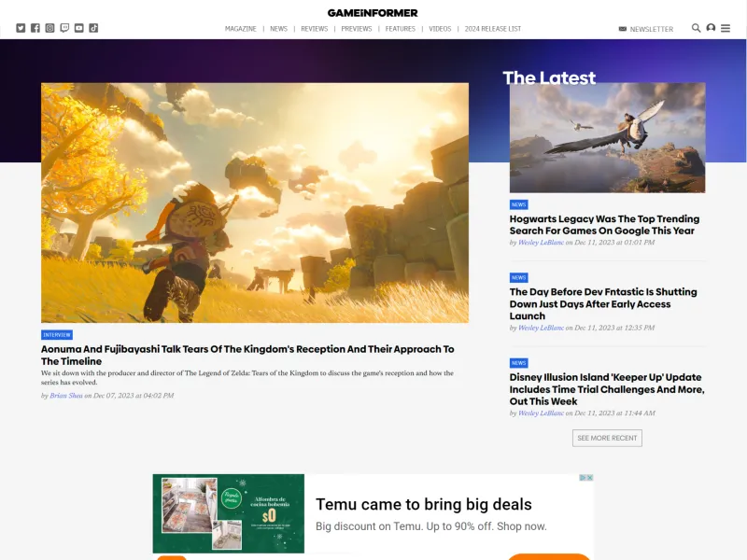Open the Twitch channel icon
Viewport: 747px width, 560px height.
pos(65,28)
